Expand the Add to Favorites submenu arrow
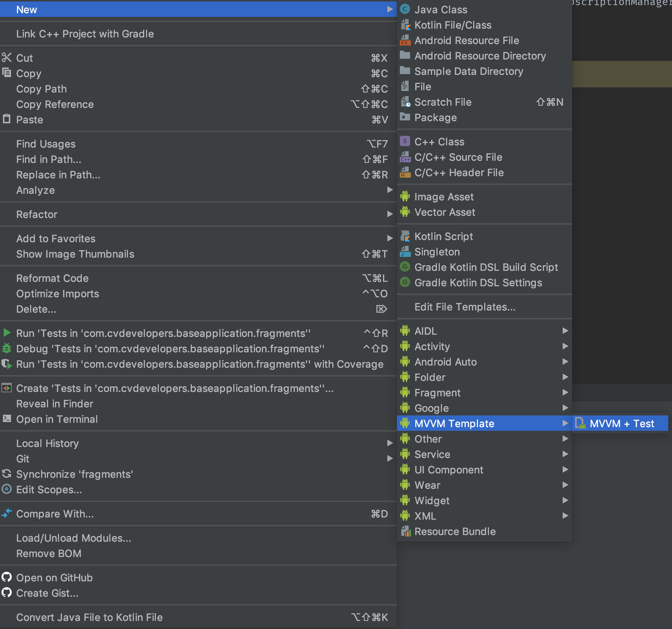Image resolution: width=672 pixels, height=629 pixels. coord(390,238)
